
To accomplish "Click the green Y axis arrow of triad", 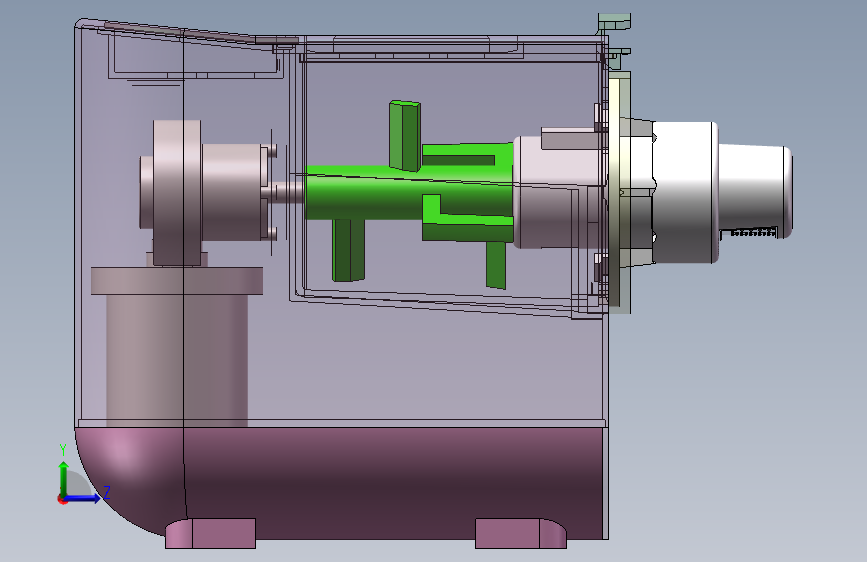I will point(64,478).
